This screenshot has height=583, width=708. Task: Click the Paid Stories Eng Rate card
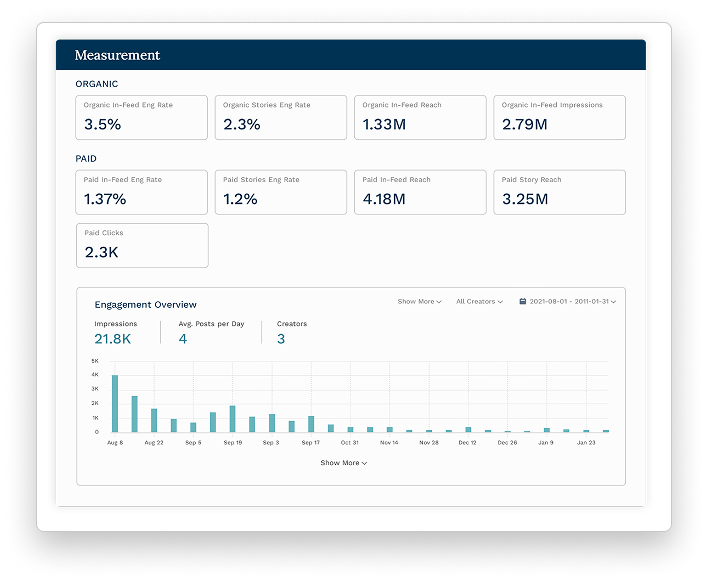[x=281, y=192]
